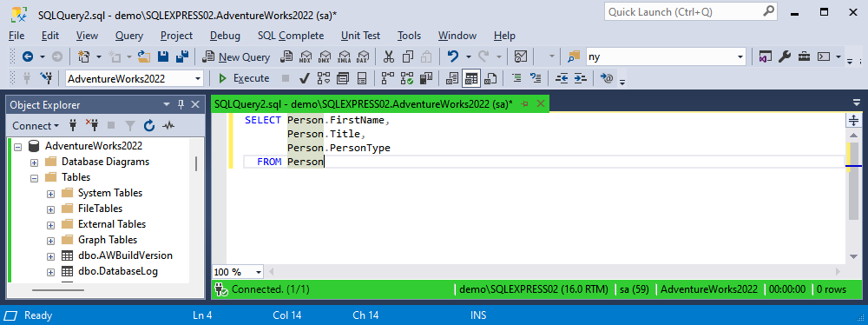Expand the Database Diagrams folder
Screen dimensions: 868x325
click(x=35, y=162)
